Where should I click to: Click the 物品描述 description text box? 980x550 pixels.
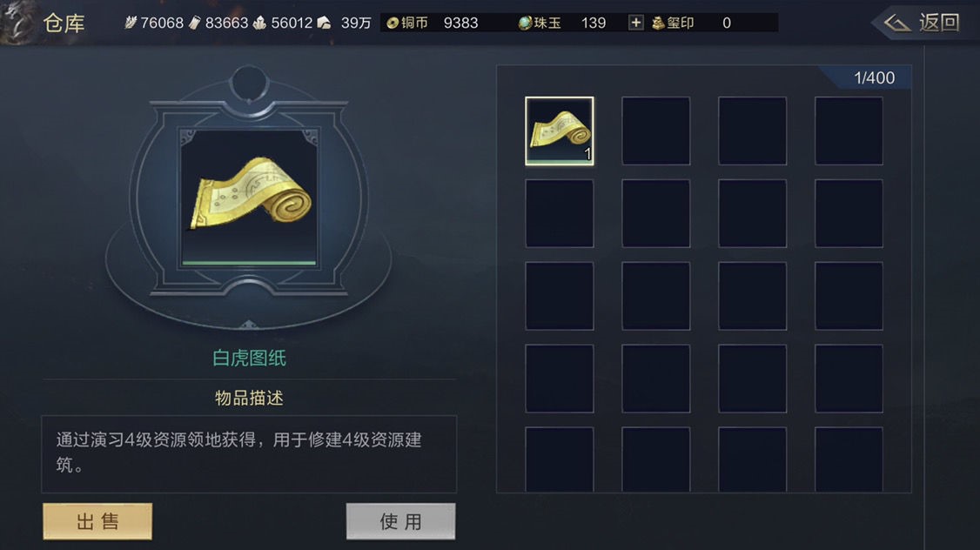(249, 453)
